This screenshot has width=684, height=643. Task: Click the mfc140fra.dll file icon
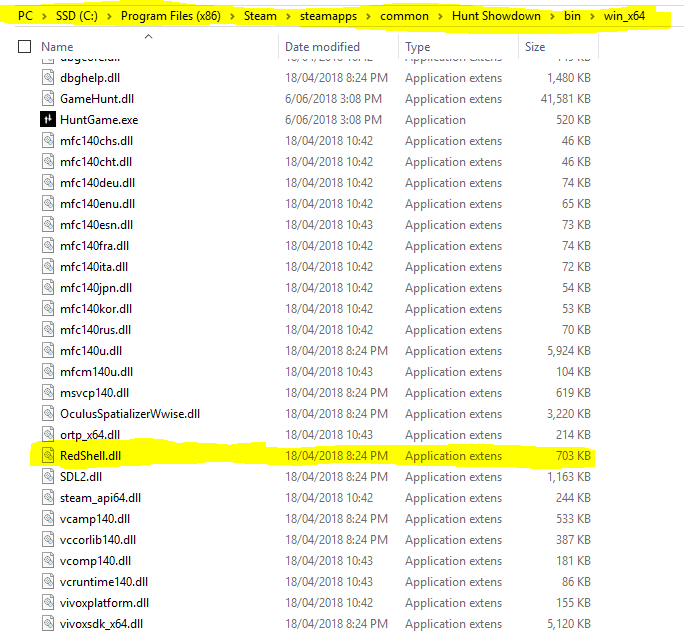[x=48, y=246]
